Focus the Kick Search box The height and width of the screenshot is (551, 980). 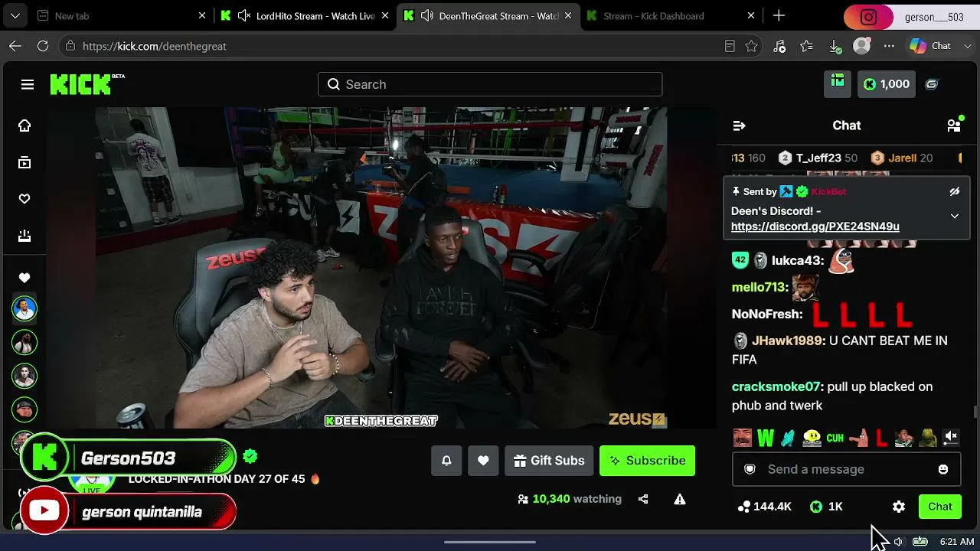[x=490, y=84]
